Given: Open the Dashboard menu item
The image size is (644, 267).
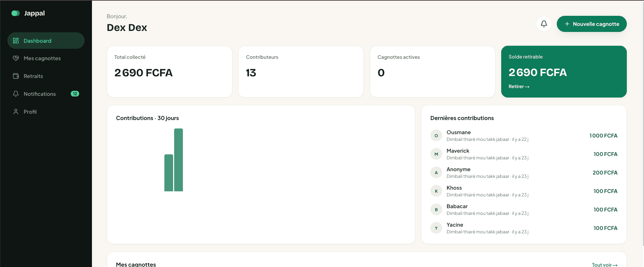Looking at the screenshot, I should (x=46, y=41).
